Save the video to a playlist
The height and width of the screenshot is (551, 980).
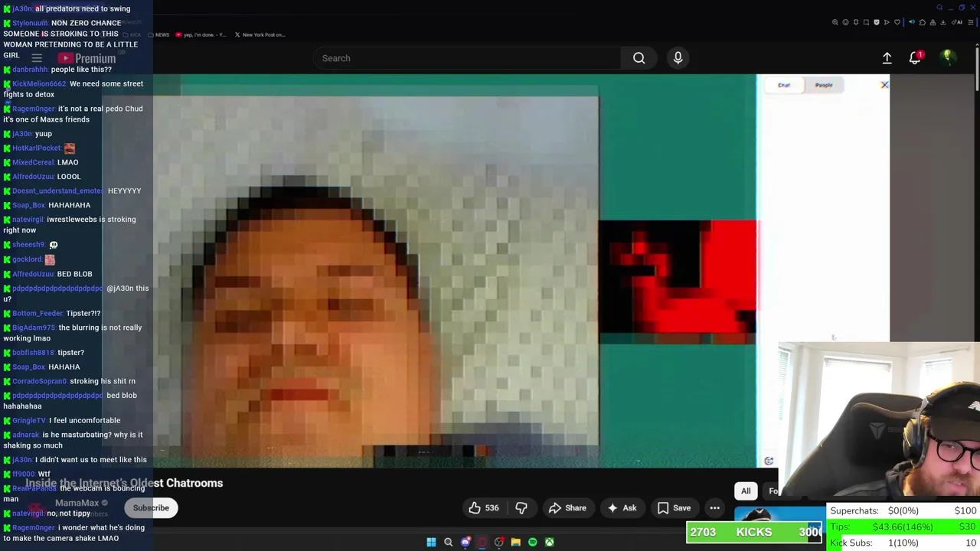point(674,508)
